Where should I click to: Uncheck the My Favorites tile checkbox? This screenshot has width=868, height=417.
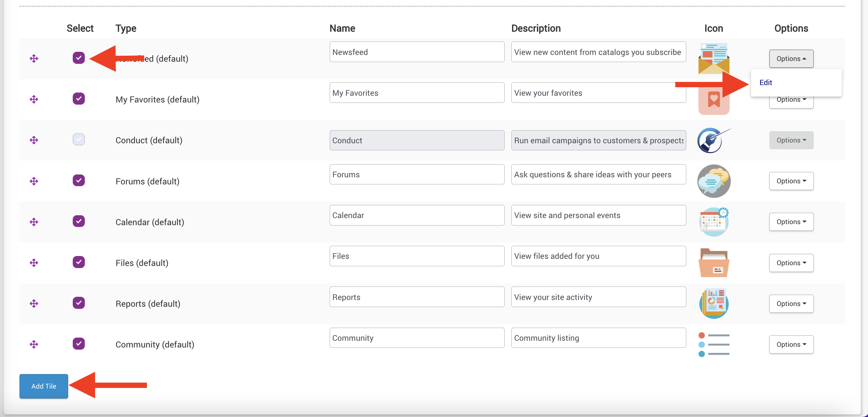79,99
